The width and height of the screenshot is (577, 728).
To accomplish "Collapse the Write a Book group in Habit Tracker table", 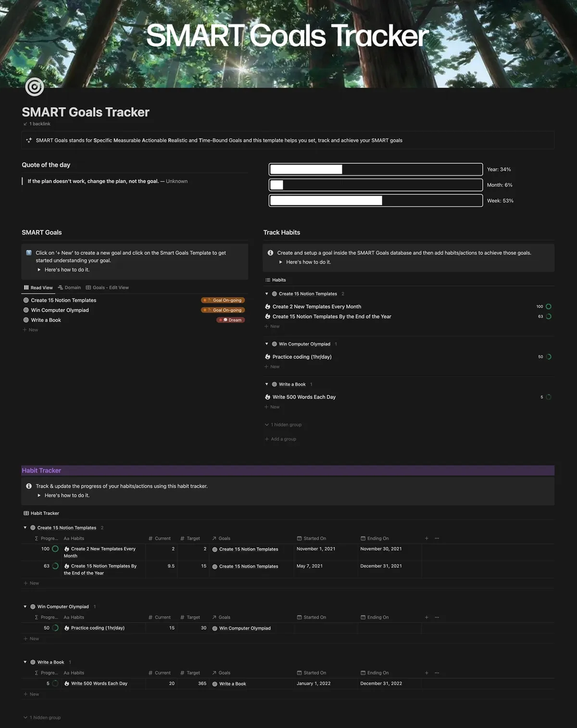I will coord(25,662).
